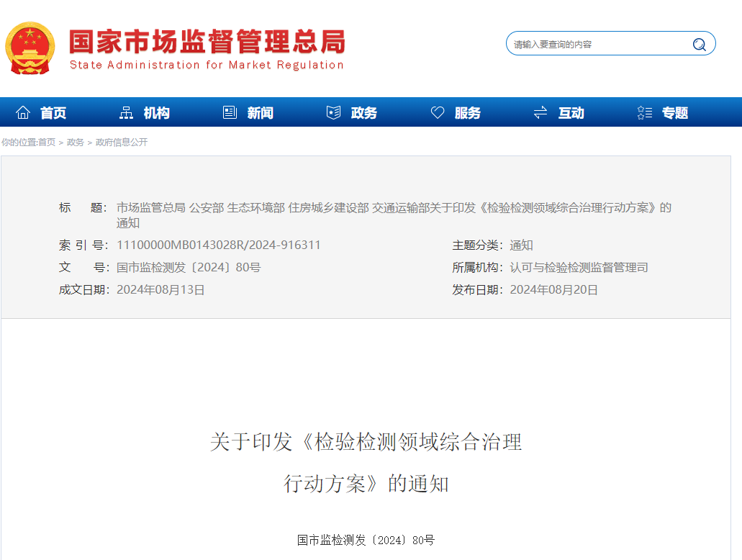Click the national emblem logo
This screenshot has height=560, width=742.
[30, 48]
